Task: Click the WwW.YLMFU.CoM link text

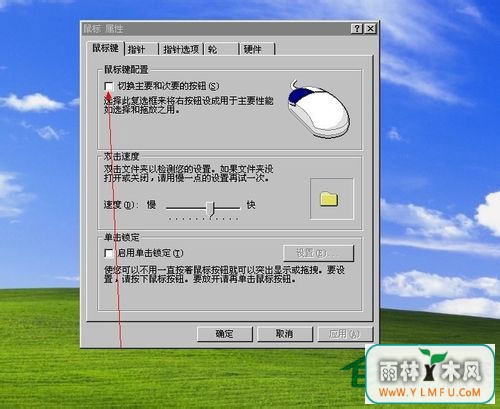Action: tap(430, 392)
